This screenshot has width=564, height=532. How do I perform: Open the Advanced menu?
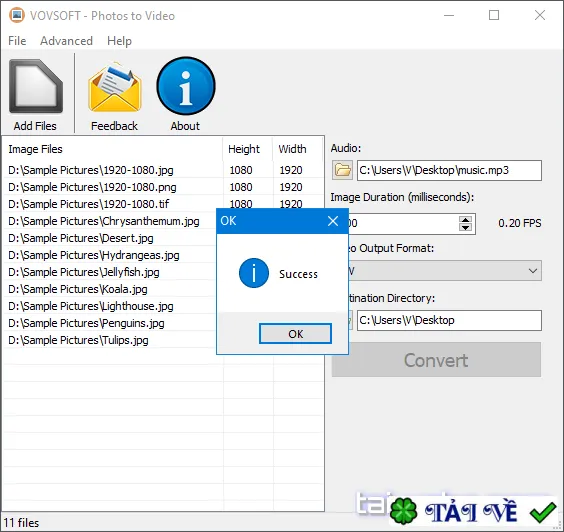(66, 41)
